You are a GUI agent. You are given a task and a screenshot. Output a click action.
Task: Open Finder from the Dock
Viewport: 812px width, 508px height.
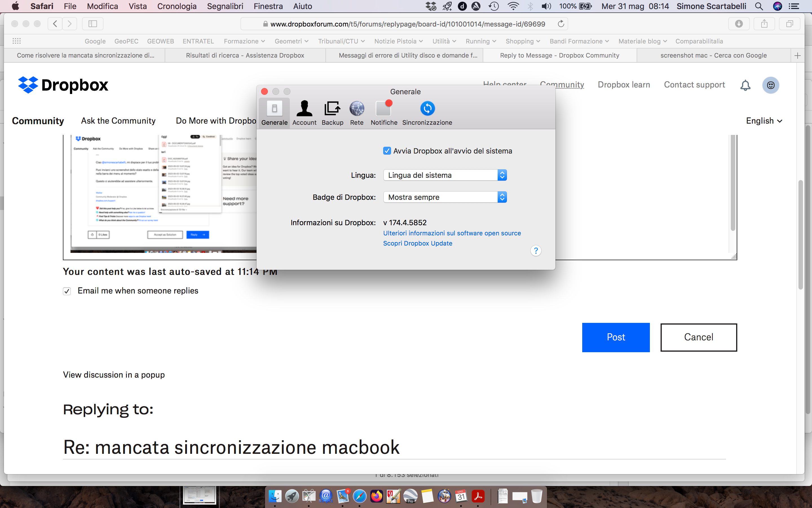coord(275,496)
